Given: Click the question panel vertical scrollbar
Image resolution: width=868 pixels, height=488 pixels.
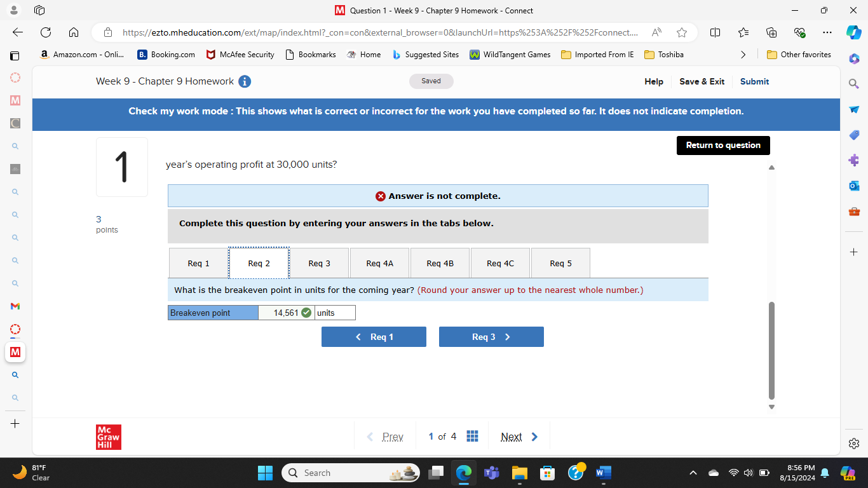Looking at the screenshot, I should (772, 350).
